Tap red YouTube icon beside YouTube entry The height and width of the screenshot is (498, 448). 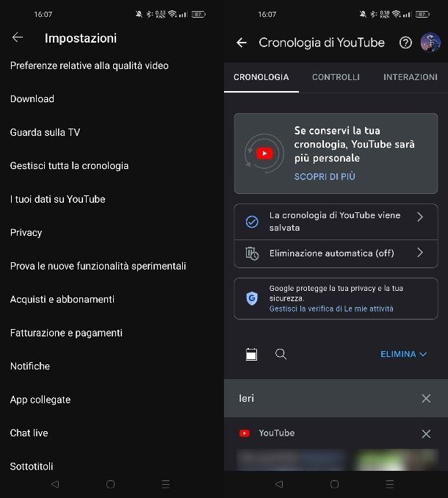point(245,433)
